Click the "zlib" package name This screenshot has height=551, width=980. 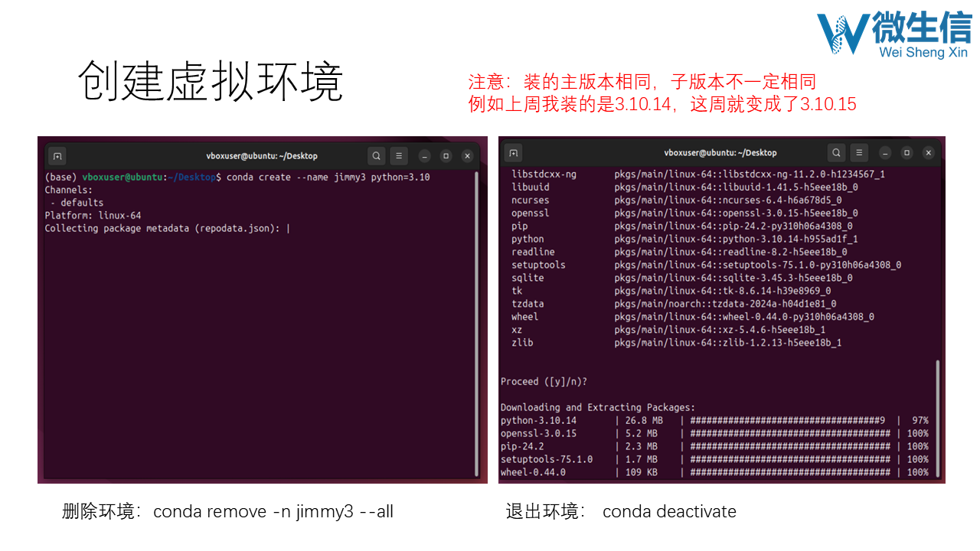pos(522,343)
